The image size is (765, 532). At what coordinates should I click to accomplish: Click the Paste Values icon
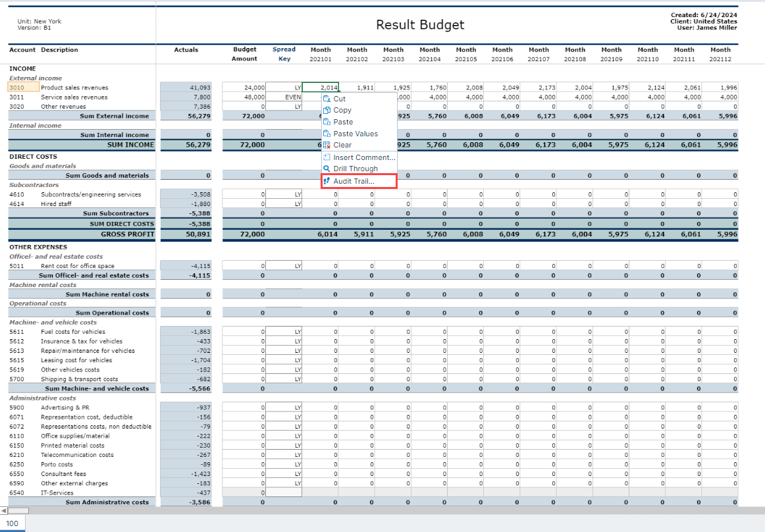pos(327,133)
